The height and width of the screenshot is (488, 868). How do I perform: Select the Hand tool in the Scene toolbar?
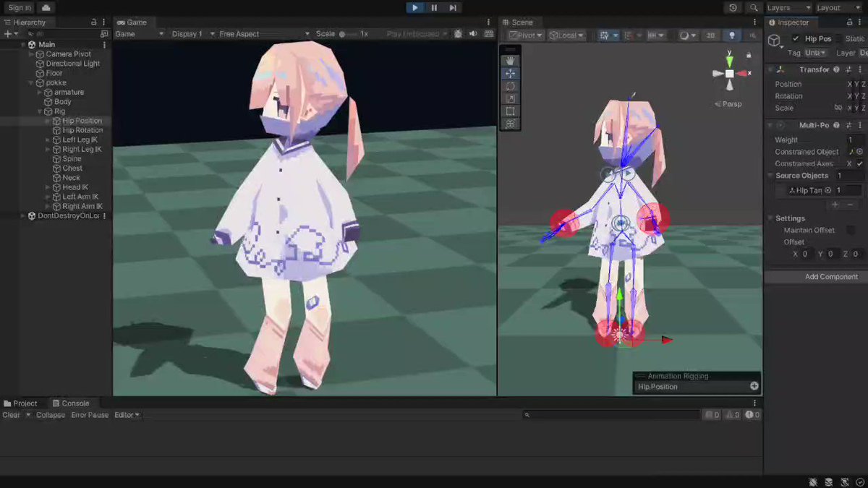coord(510,60)
